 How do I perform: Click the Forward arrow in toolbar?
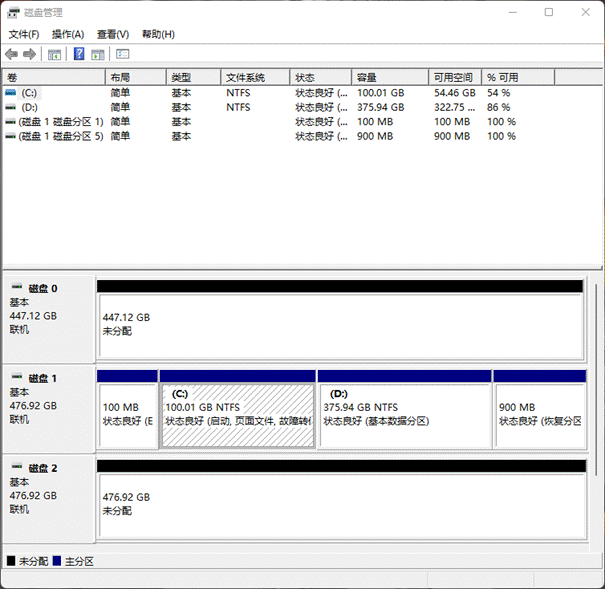[30, 54]
